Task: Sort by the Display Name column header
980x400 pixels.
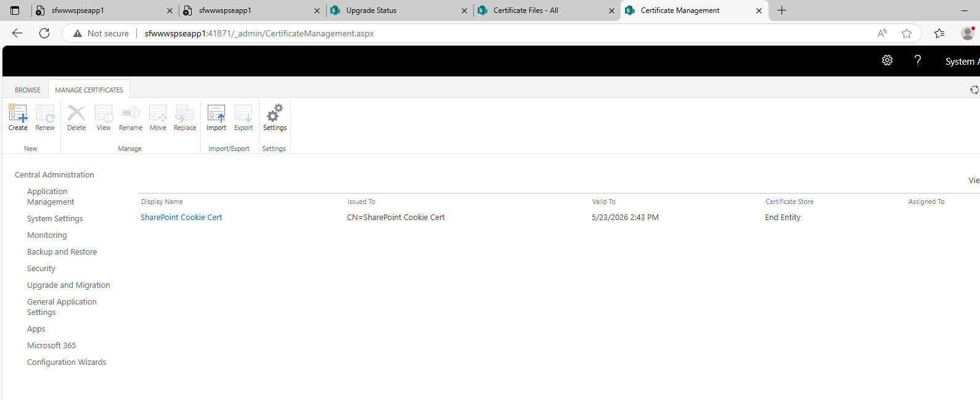Action: 162,202
